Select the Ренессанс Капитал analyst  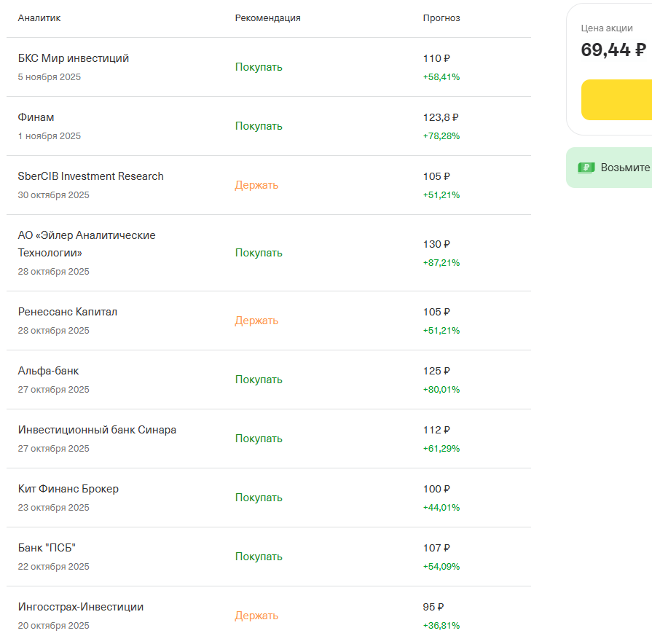pos(68,312)
